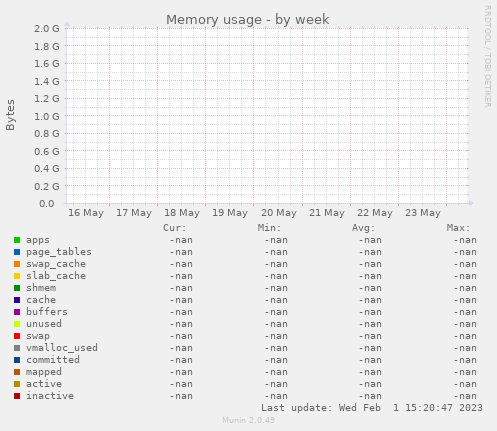The image size is (497, 431).
Task: Click the Avg value for swap
Action: coord(370,336)
